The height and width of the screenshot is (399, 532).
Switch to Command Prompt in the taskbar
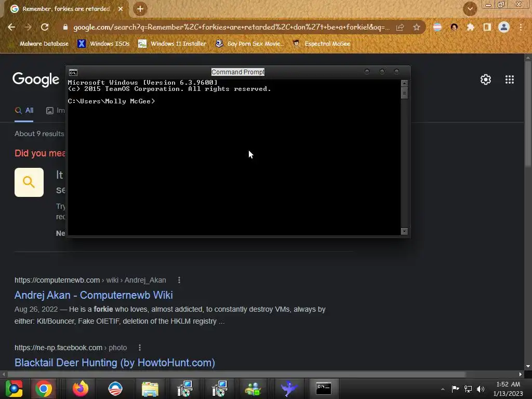tap(324, 389)
